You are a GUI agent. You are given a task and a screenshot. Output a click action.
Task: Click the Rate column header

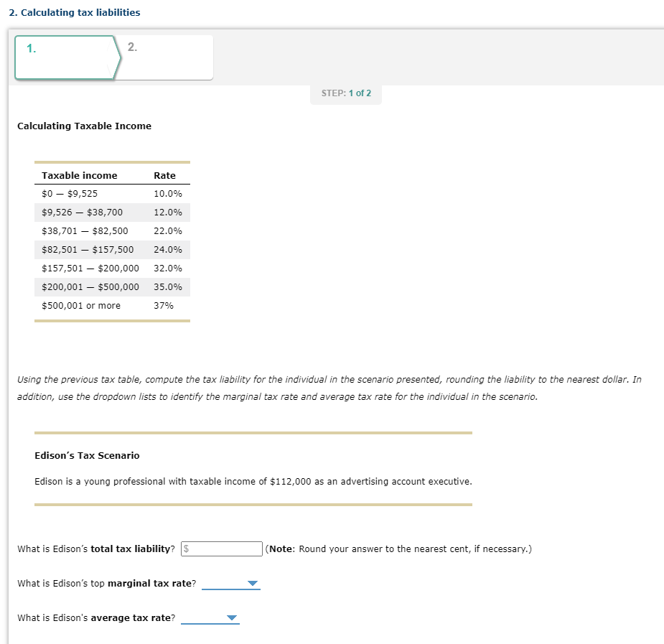pos(164,175)
